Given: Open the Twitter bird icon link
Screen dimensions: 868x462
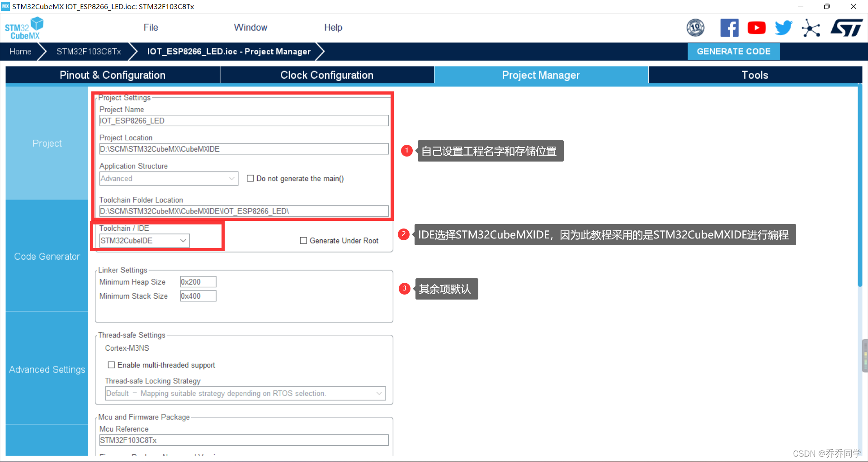Looking at the screenshot, I should (x=783, y=28).
